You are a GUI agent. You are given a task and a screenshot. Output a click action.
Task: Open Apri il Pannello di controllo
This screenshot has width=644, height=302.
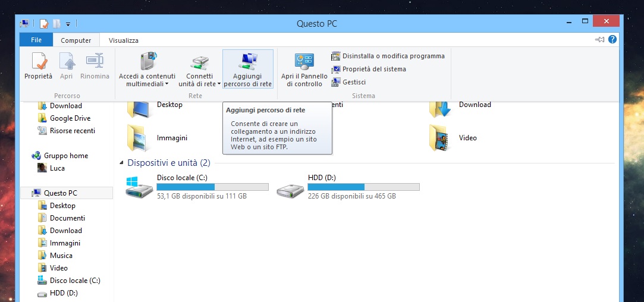coord(304,62)
